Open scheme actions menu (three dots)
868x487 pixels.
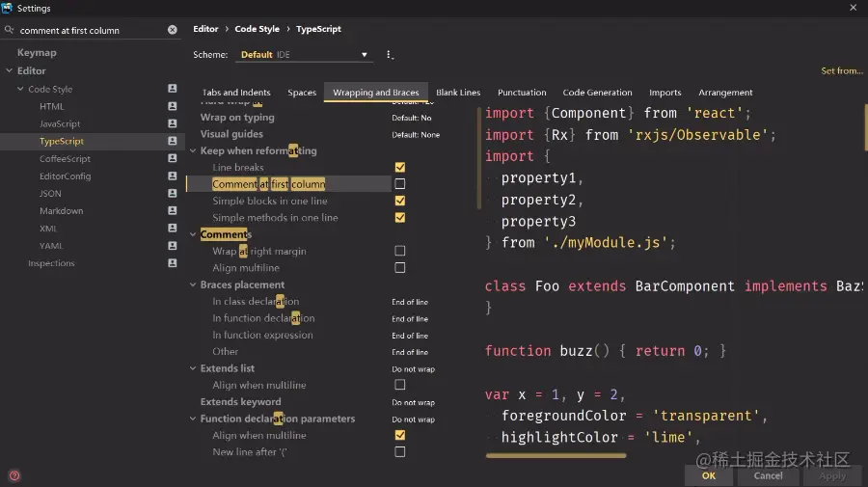point(390,54)
